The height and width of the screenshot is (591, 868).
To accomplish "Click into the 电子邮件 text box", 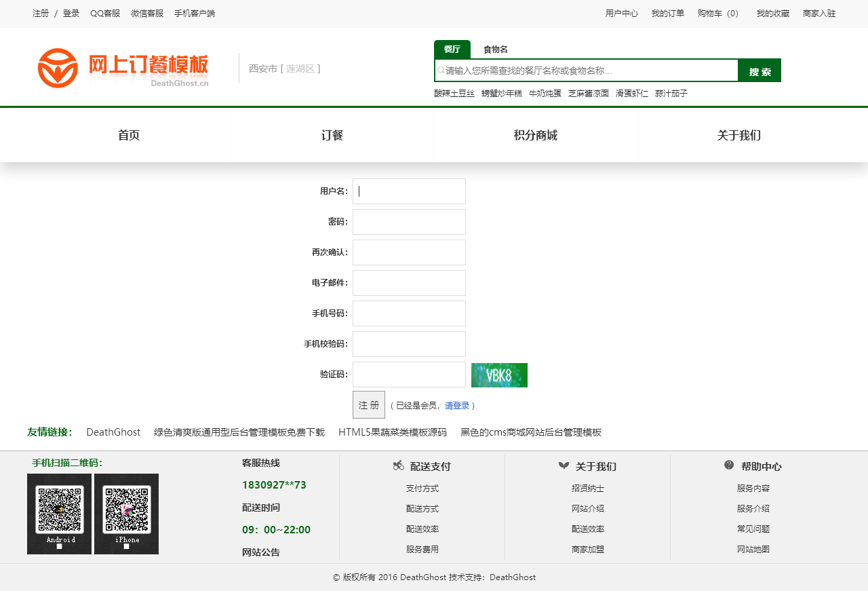I will [409, 283].
